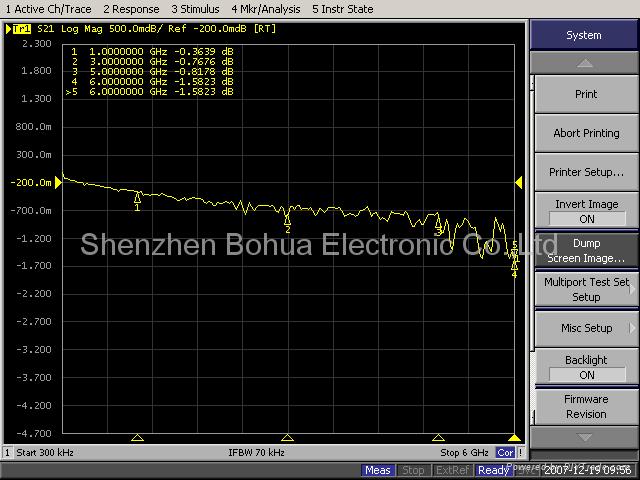This screenshot has width=640, height=480.
Task: Expand the Multiport Test Set Setup submenu
Action: pos(586,289)
